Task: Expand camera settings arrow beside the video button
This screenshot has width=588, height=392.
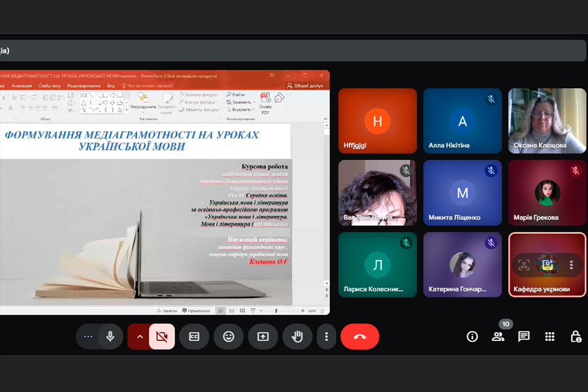Action: click(x=140, y=336)
